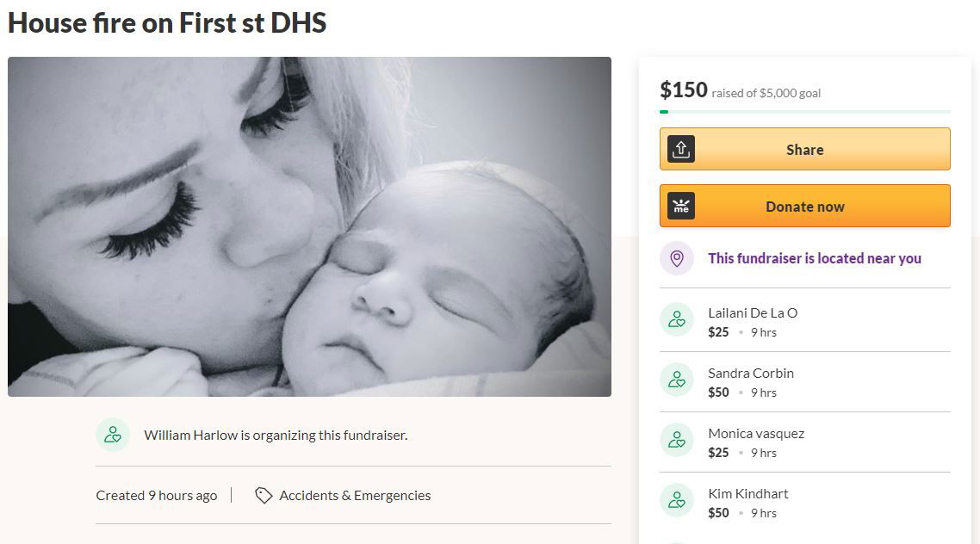Select donor name Sandra Corbin
The height and width of the screenshot is (544, 980).
point(751,373)
